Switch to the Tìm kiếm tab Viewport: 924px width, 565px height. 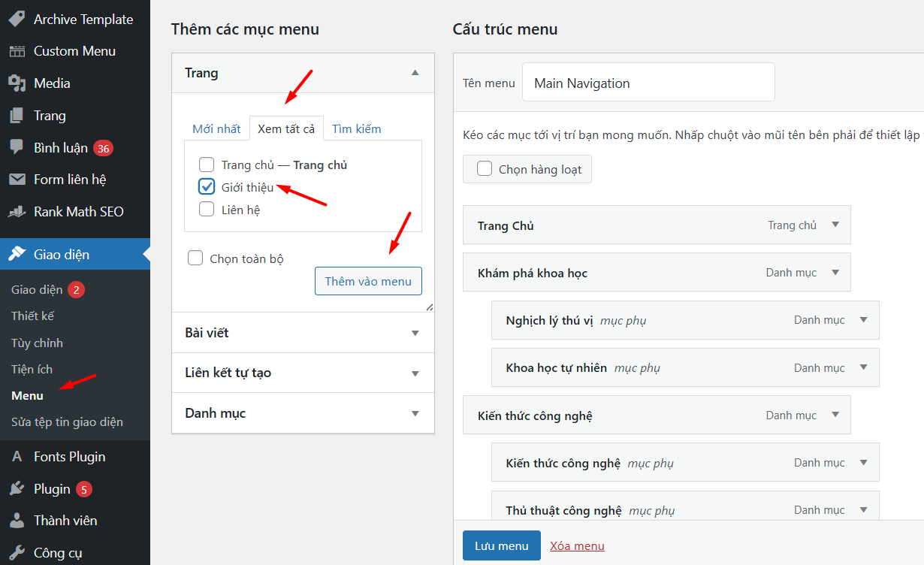[356, 128]
